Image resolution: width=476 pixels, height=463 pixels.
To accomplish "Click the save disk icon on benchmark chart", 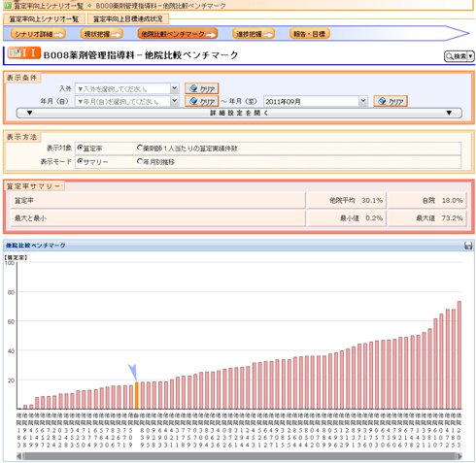I will [467, 246].
